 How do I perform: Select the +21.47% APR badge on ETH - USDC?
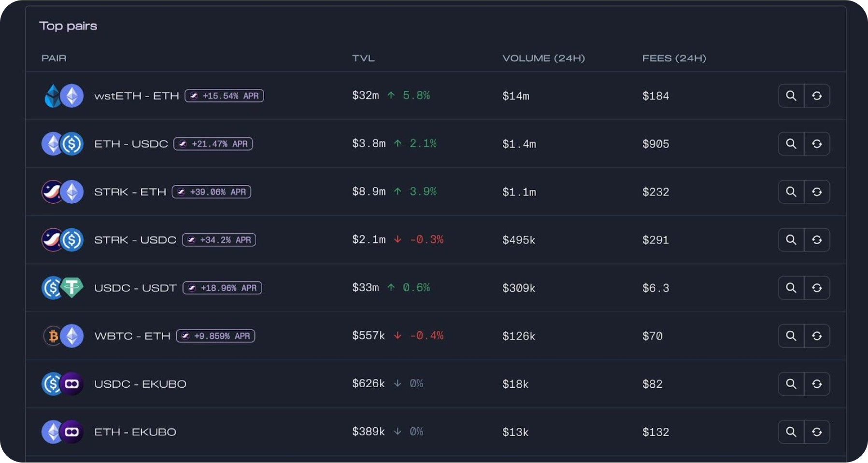[x=212, y=143]
